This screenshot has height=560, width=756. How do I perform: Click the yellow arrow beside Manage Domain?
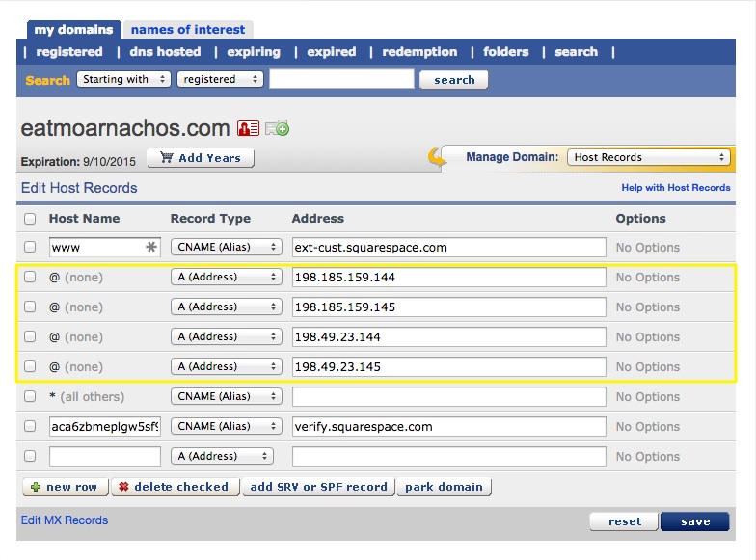tap(437, 158)
